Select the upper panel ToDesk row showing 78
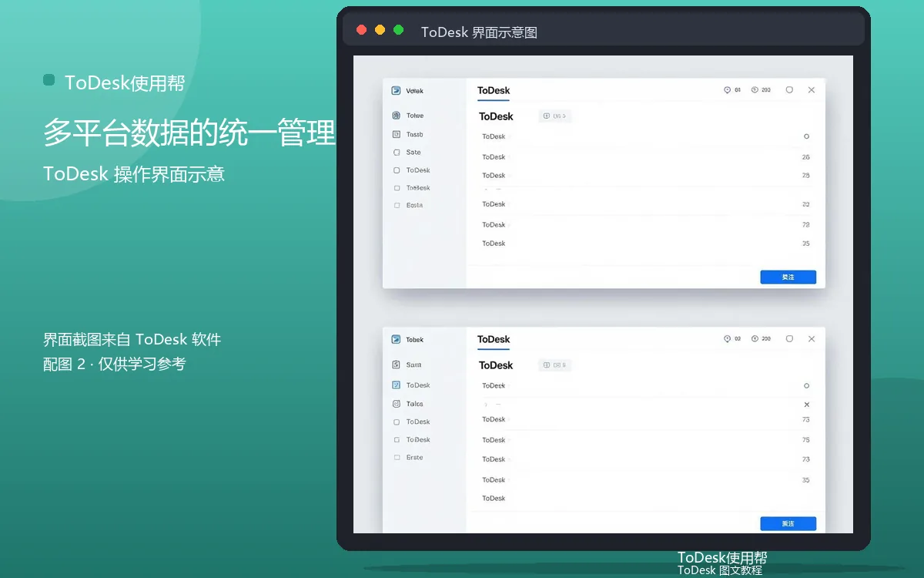Image resolution: width=924 pixels, height=578 pixels. 646,225
